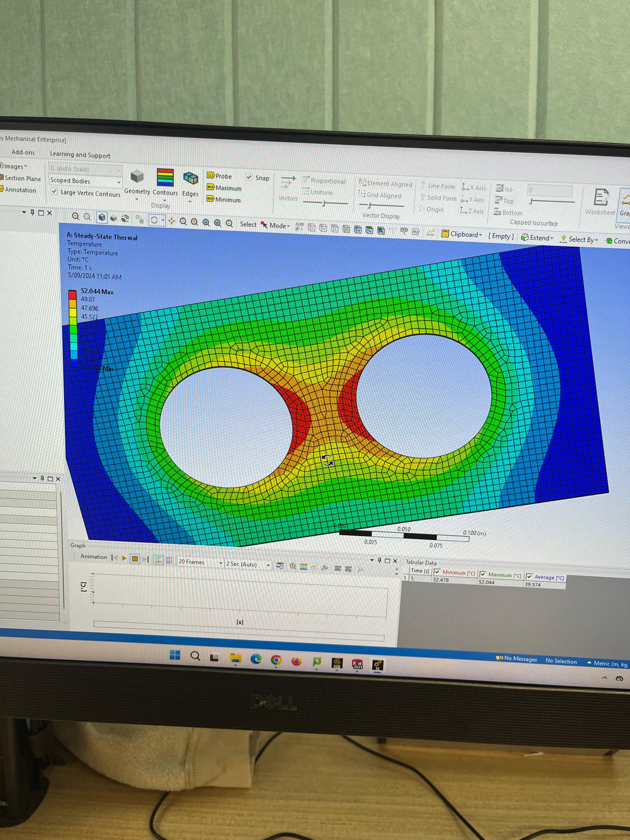This screenshot has width=630, height=840.
Task: Show the Minimum value label
Action: point(224,199)
